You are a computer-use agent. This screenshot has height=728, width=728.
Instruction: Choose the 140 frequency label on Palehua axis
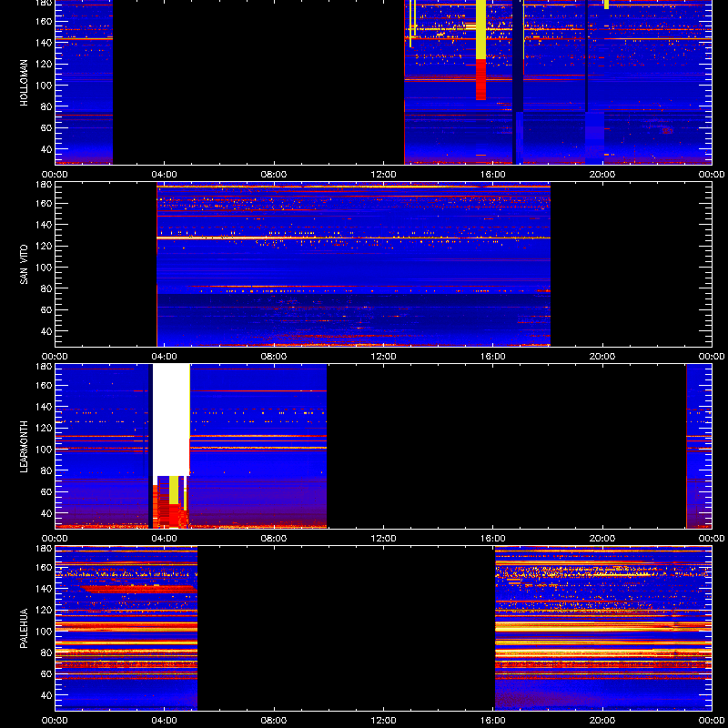tap(45, 589)
